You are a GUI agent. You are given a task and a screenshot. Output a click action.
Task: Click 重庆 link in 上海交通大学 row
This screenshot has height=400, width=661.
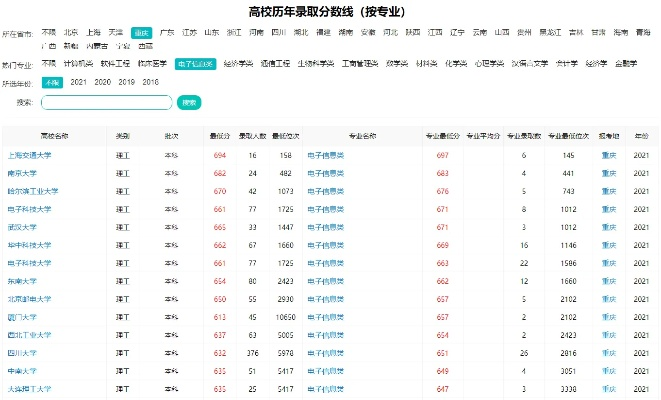(x=609, y=156)
